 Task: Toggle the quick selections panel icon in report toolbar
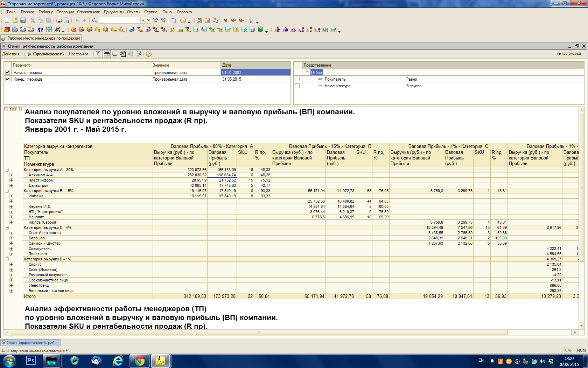coord(99,54)
